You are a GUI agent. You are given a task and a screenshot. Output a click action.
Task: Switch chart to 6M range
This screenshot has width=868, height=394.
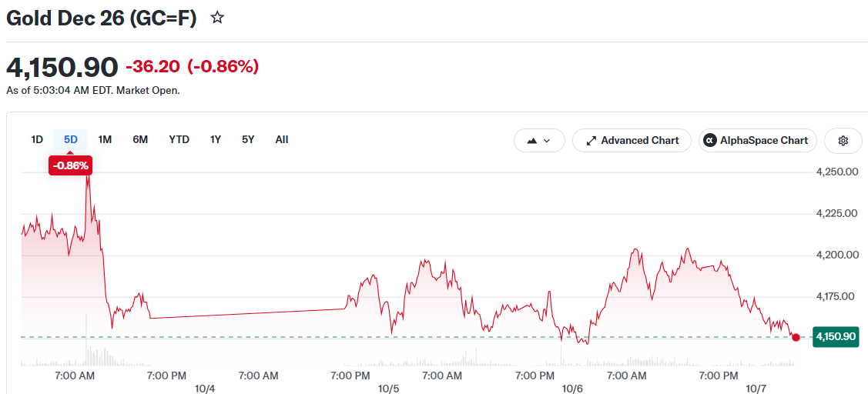coord(140,139)
